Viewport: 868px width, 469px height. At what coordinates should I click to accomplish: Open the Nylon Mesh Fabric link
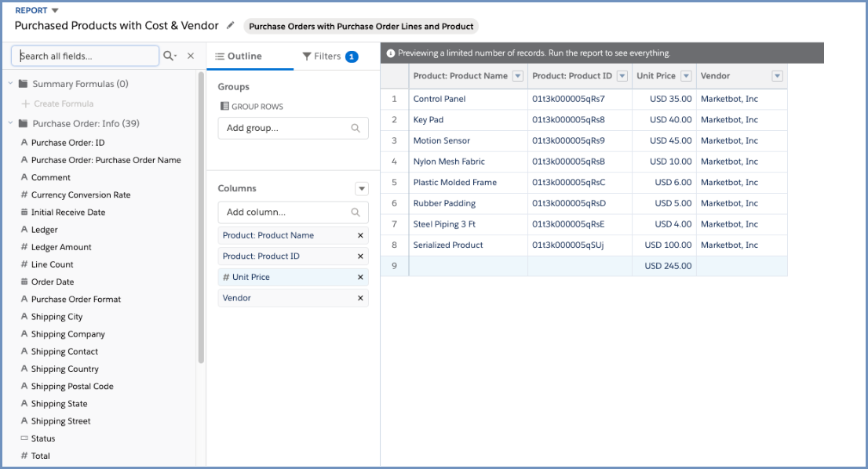(448, 162)
